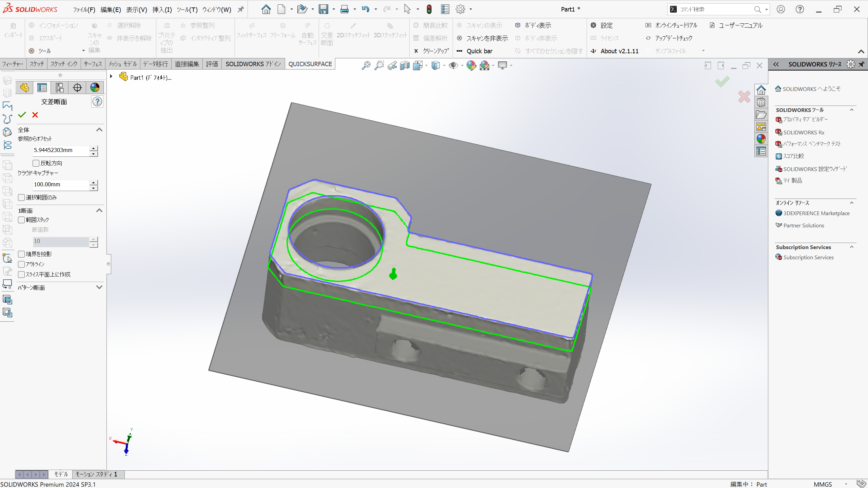The width and height of the screenshot is (868, 488).
Task: Click the green checkmark to accept section
Action: click(x=22, y=115)
